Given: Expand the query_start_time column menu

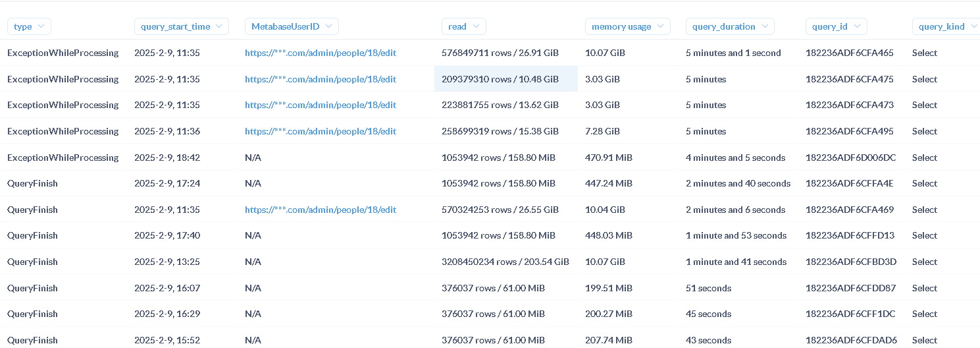Looking at the screenshot, I should tap(181, 27).
